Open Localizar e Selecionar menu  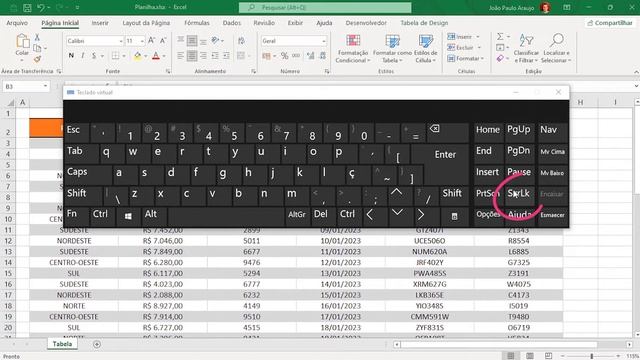click(556, 49)
